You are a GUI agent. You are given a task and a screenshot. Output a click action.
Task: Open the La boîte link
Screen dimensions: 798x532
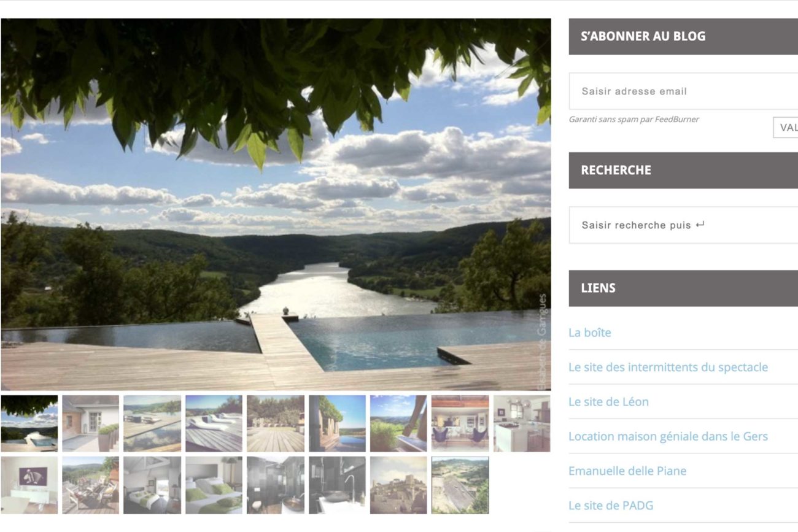[x=590, y=333]
